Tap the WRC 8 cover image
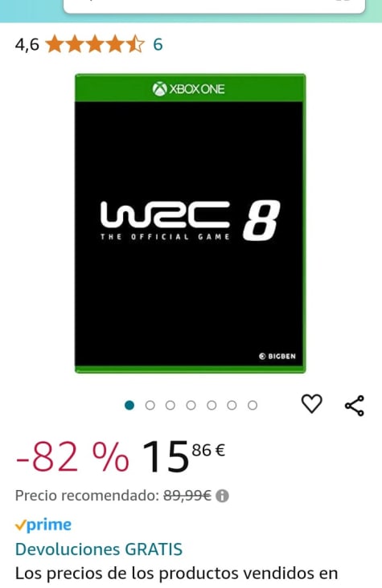The width and height of the screenshot is (382, 588). click(191, 223)
